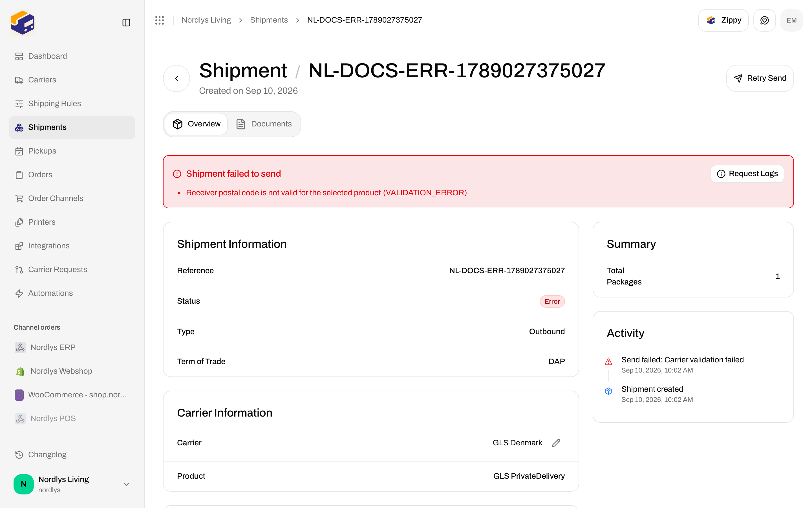Click the Nordlys POS webhook icon
The image size is (812, 508).
[x=20, y=418]
